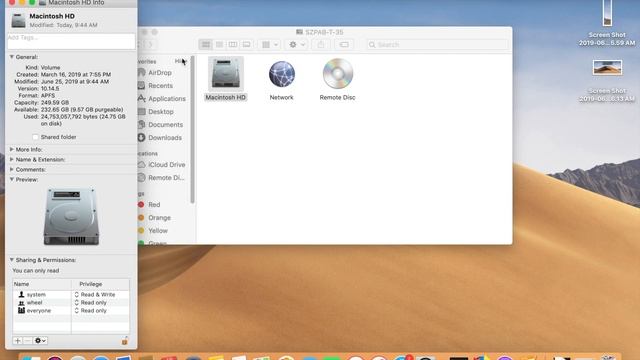
Task: Go forward in Finder navigation
Action: coord(150,44)
